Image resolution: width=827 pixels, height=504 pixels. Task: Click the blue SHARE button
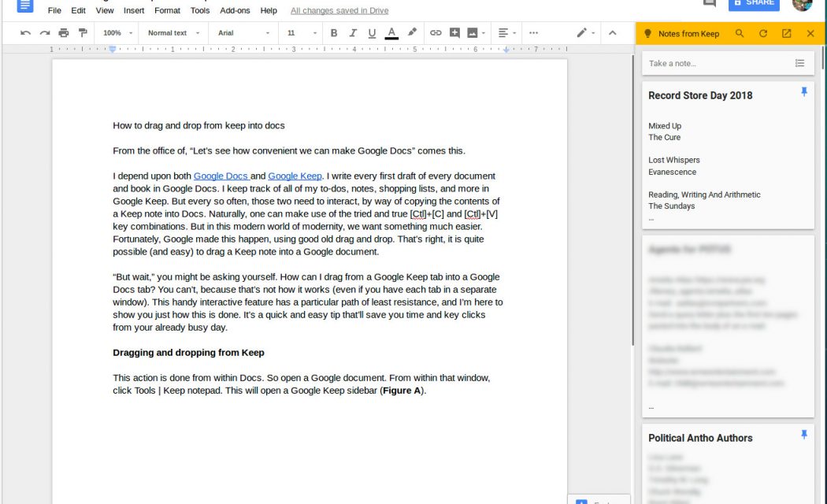pyautogui.click(x=754, y=4)
